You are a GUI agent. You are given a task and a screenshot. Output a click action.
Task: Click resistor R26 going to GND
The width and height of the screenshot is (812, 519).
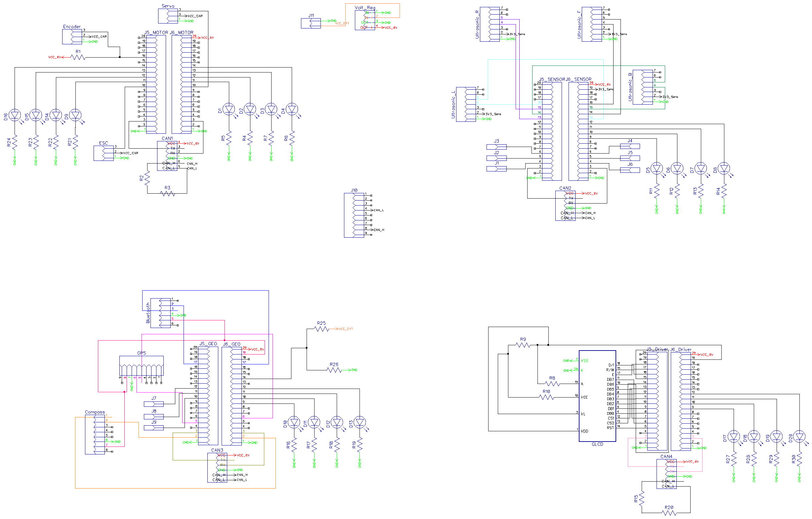pyautogui.click(x=334, y=370)
